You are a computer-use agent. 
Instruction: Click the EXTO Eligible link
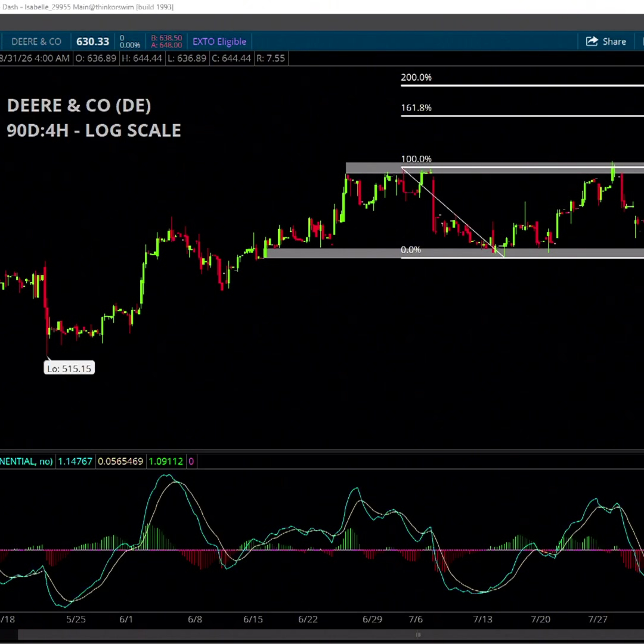219,42
